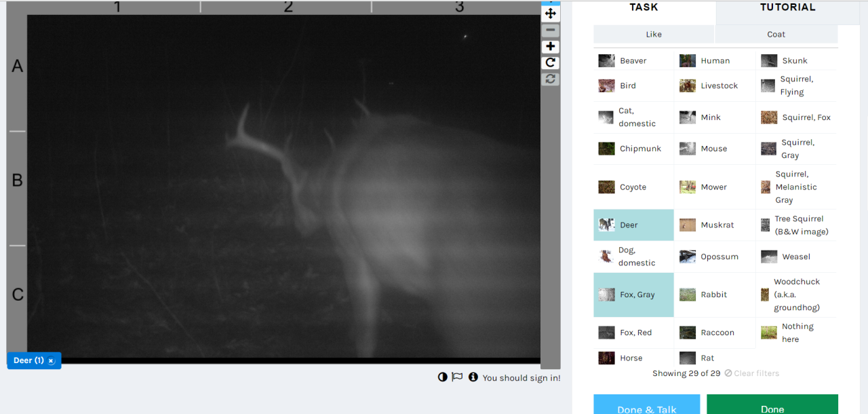Select Horse from the species list

pos(634,358)
